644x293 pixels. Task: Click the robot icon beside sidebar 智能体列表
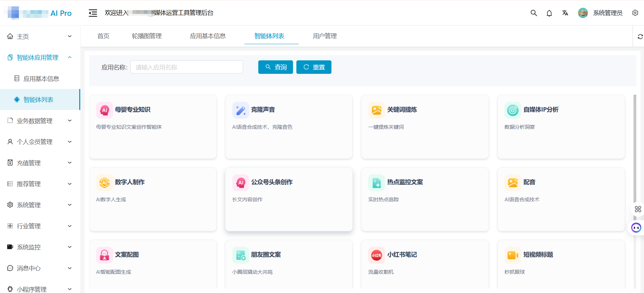point(17,99)
